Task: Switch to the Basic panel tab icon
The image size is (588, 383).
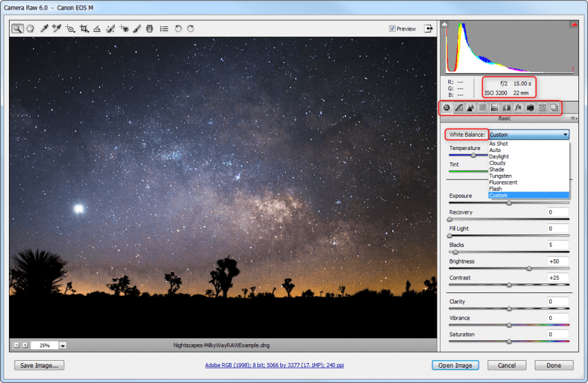Action: (x=447, y=108)
